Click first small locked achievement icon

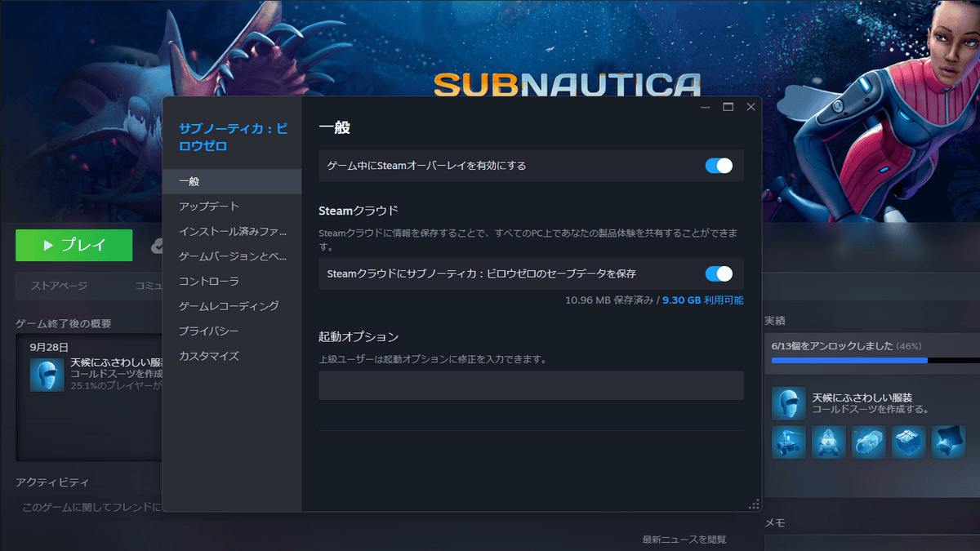[x=788, y=442]
